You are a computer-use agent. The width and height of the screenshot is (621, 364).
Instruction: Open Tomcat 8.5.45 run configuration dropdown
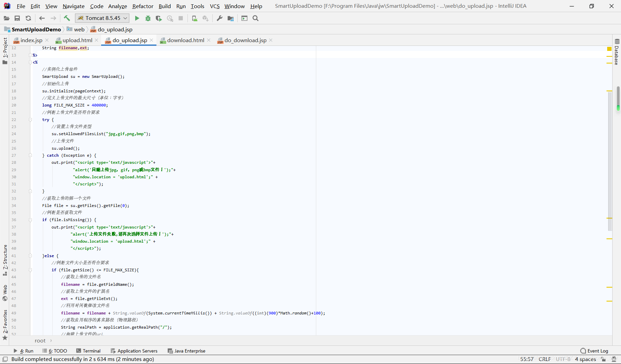pos(102,18)
